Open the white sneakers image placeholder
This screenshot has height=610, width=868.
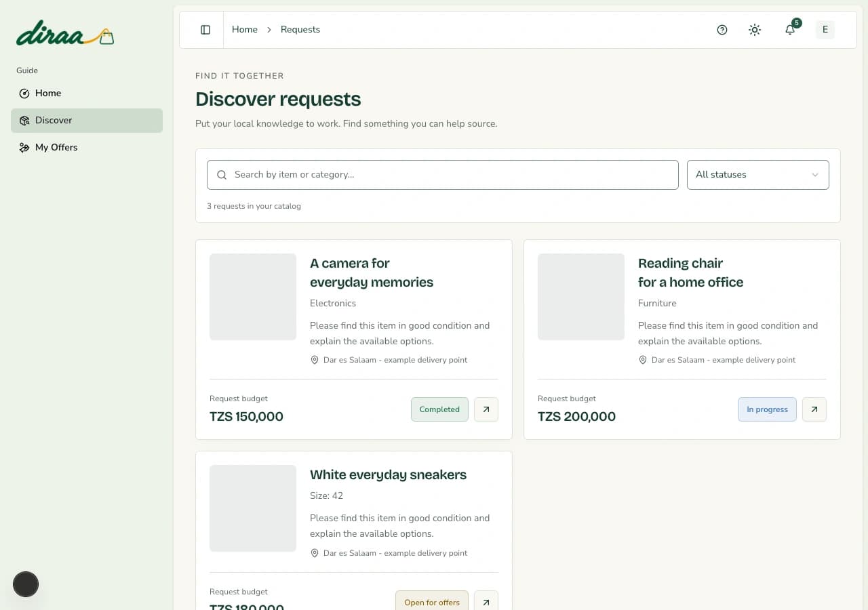coord(253,508)
